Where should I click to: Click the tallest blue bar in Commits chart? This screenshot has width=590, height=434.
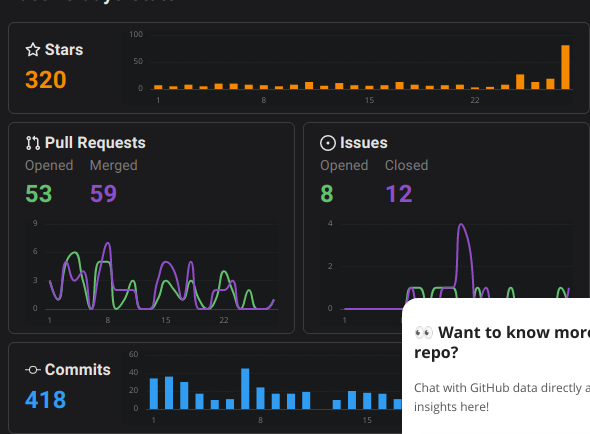245,389
